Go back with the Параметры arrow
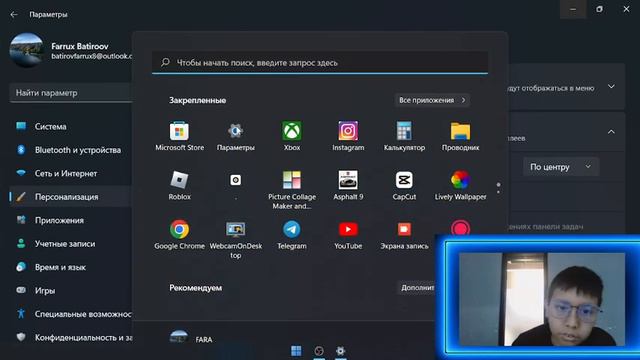 [x=14, y=14]
